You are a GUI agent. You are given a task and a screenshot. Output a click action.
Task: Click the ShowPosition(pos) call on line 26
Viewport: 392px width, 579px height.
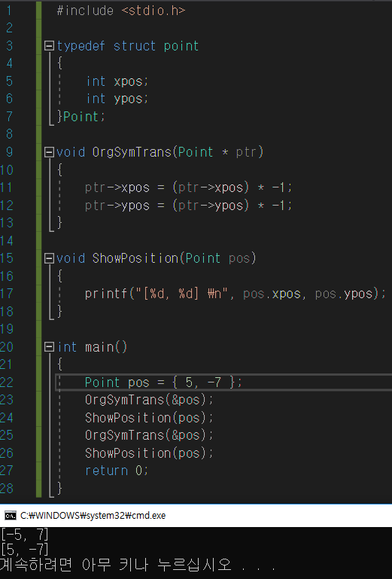click(x=149, y=453)
